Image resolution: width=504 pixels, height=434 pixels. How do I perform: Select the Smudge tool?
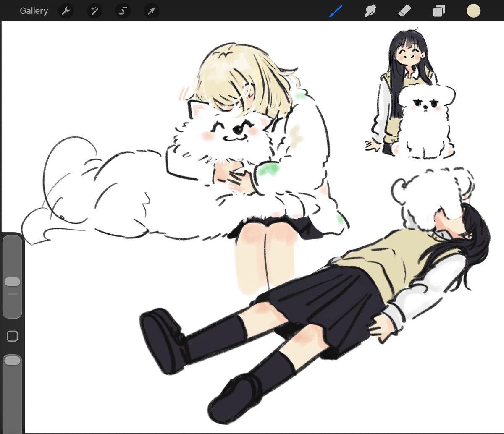[370, 11]
